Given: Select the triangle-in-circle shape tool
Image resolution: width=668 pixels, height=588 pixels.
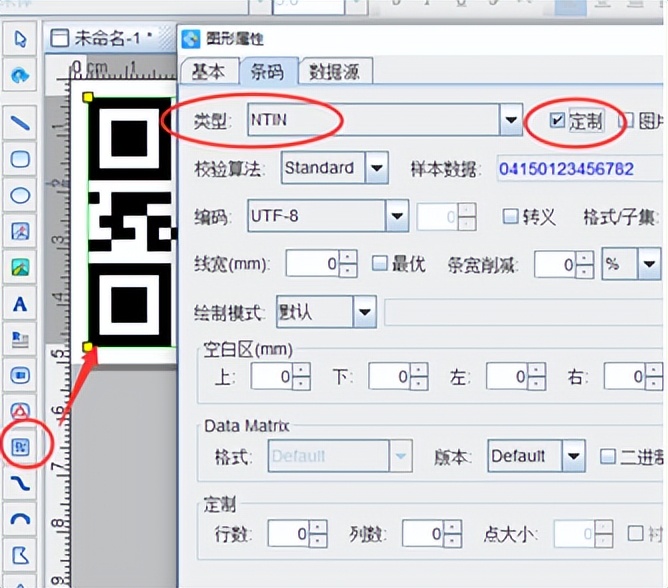Looking at the screenshot, I should 20,411.
